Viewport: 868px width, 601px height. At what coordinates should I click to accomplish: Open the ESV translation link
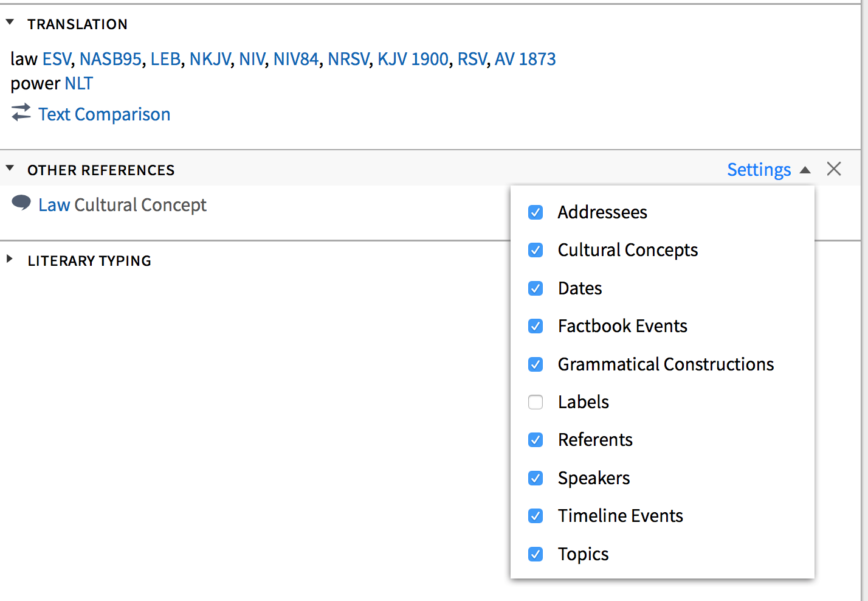[57, 59]
